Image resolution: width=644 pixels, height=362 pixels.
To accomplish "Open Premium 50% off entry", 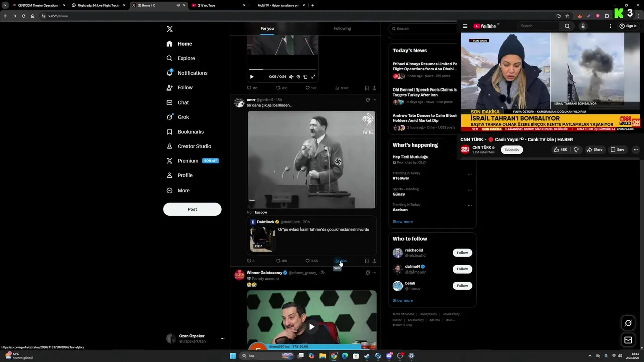I will [x=192, y=161].
